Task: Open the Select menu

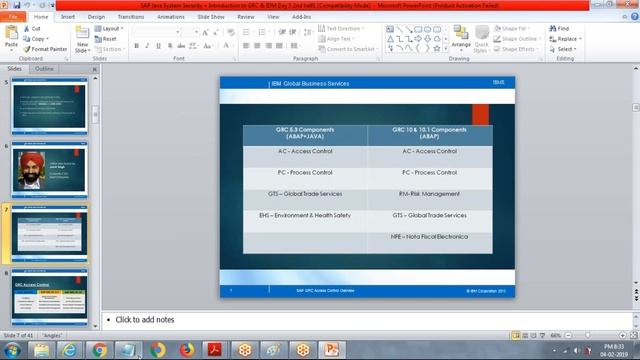Action: point(563,49)
